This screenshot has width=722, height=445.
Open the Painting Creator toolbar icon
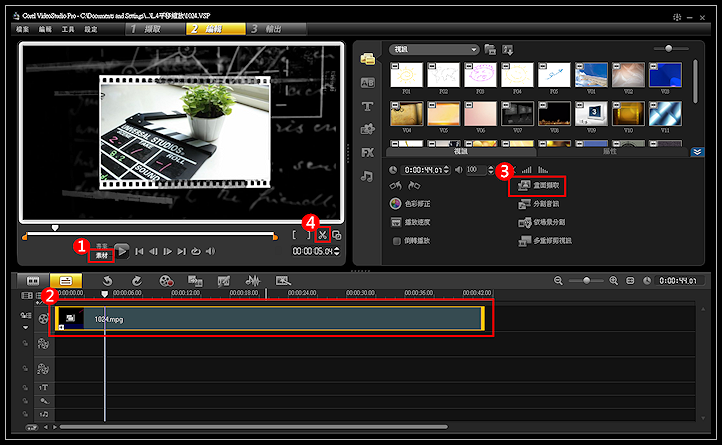[x=224, y=281]
